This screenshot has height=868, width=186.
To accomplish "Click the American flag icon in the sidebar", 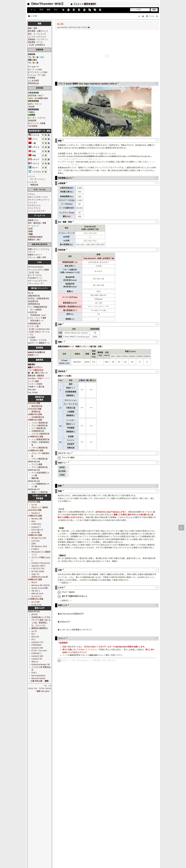I will pos(30,135).
